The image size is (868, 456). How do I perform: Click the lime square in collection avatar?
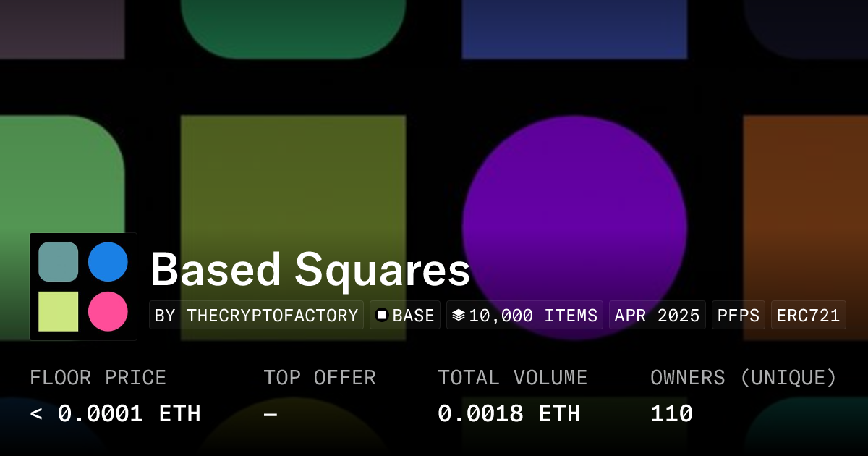click(x=59, y=312)
